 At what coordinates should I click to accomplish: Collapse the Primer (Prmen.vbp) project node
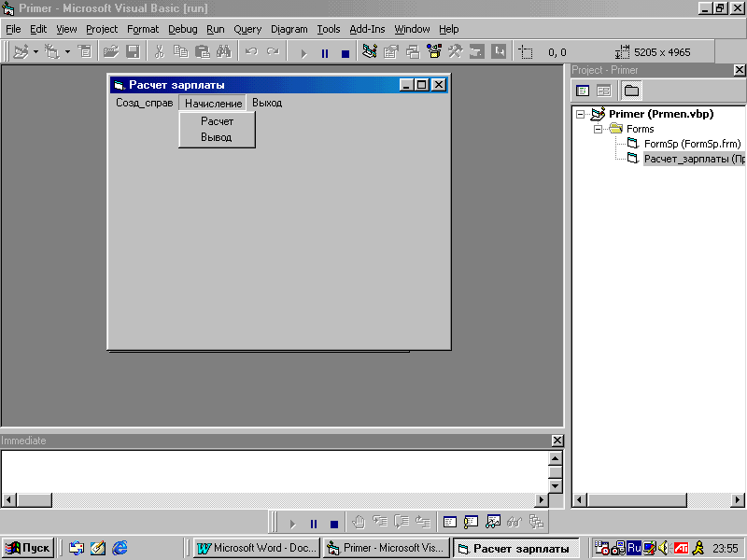click(580, 114)
